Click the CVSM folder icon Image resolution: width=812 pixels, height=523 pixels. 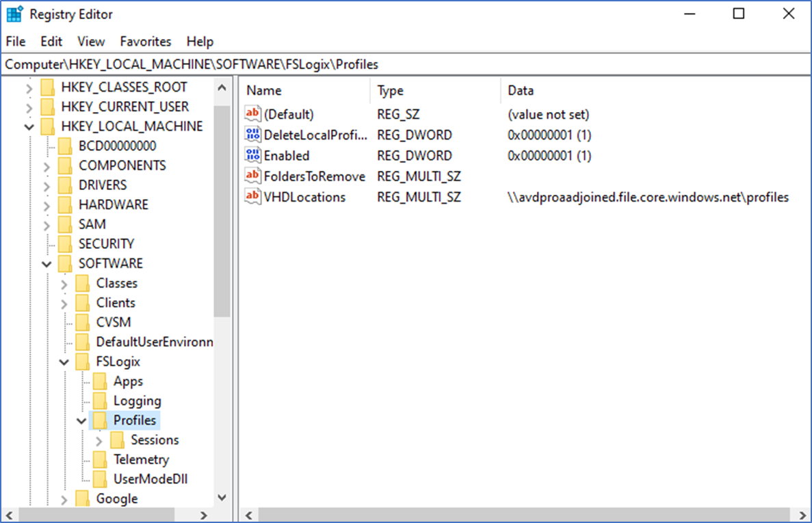82,322
